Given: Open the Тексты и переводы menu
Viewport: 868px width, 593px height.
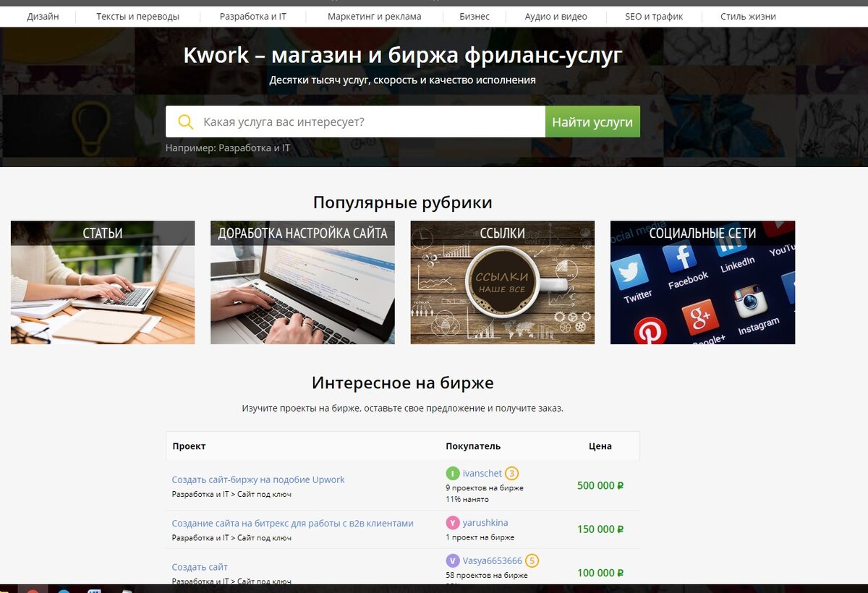Looking at the screenshot, I should point(138,16).
